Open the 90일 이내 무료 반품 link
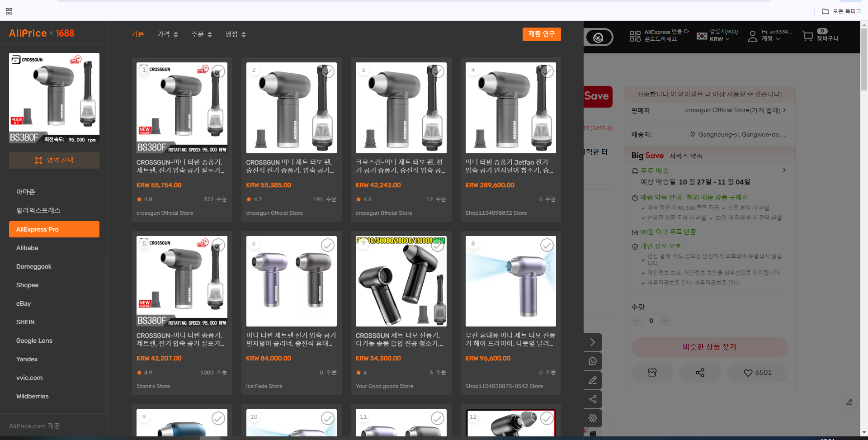The image size is (868, 440). [x=668, y=232]
